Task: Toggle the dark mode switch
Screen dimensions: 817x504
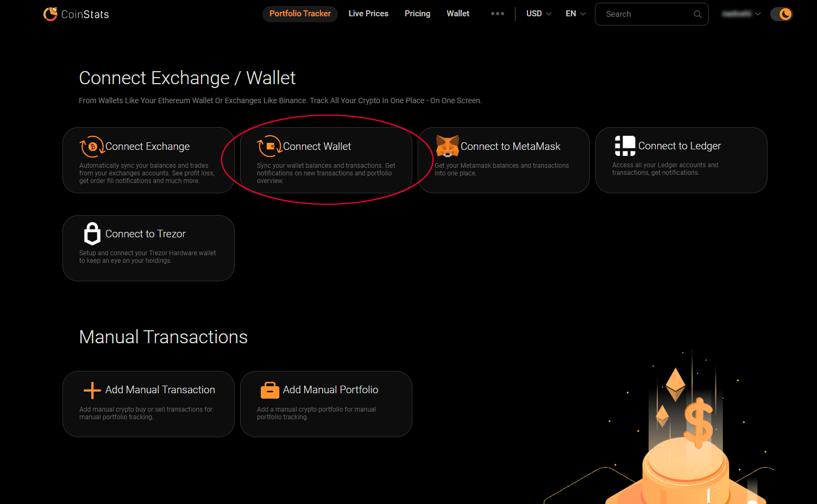Action: click(x=781, y=14)
